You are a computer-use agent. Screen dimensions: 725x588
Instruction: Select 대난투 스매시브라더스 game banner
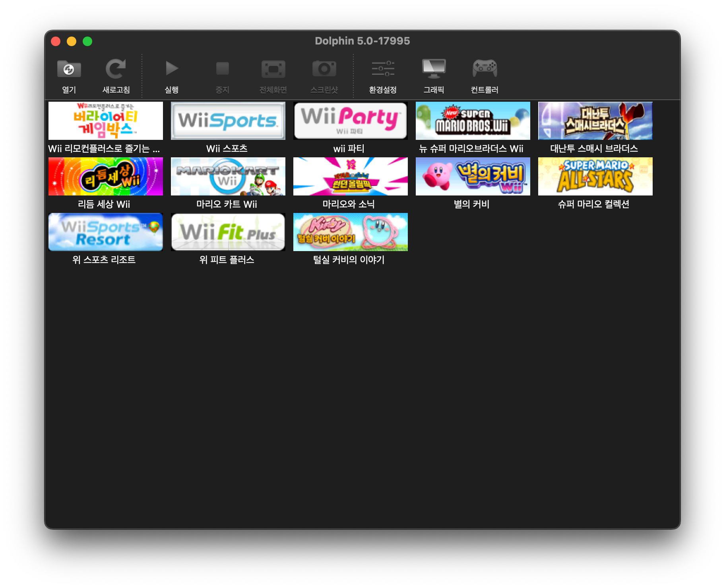pyautogui.click(x=595, y=121)
